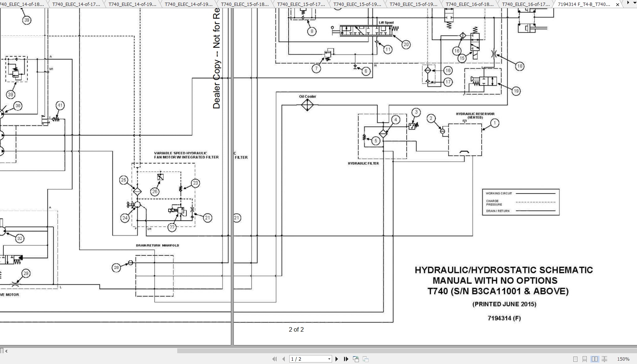Advance to the next page arrow
Screen dimensions: 637x364
click(x=337, y=359)
